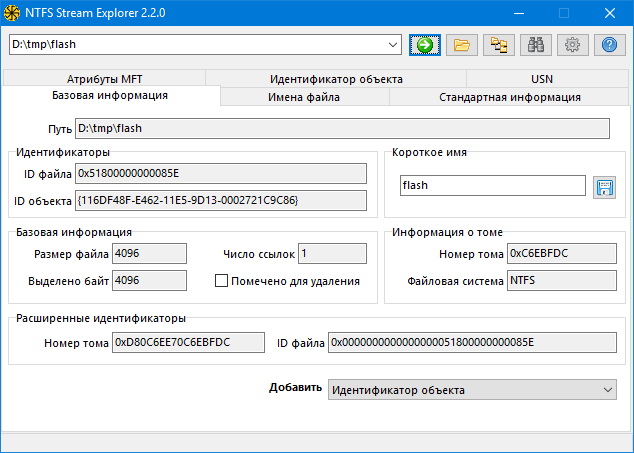Click the Число ссылок field
The height and width of the screenshot is (453, 634).
(x=332, y=254)
